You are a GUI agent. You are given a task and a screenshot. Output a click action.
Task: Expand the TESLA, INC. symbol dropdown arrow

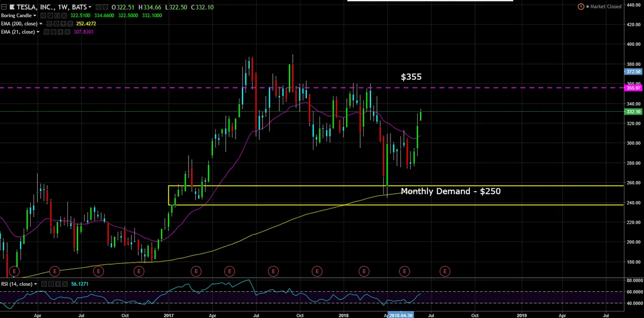pos(90,7)
